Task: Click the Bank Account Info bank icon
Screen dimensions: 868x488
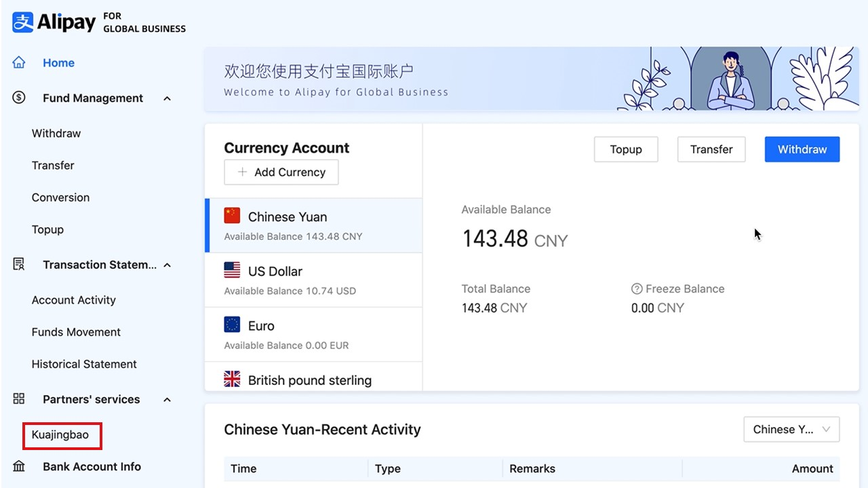Action: [x=19, y=466]
